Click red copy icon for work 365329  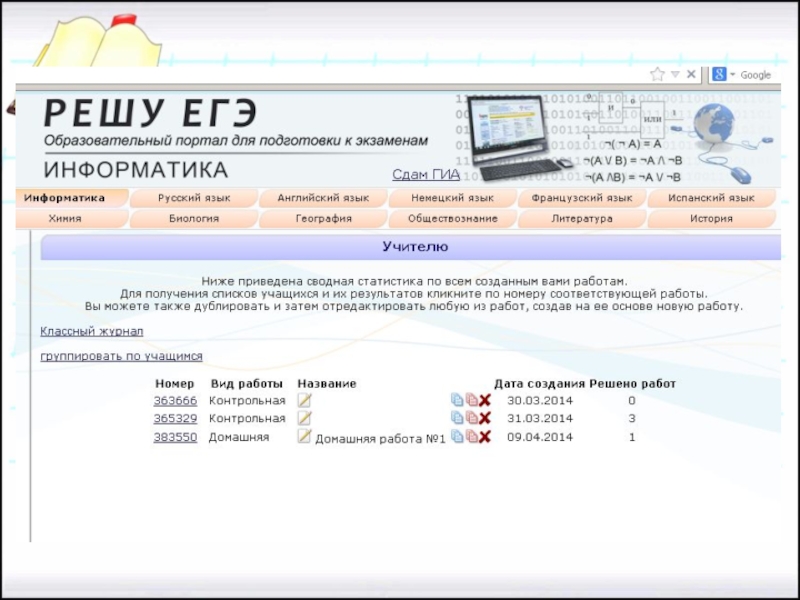tap(472, 418)
